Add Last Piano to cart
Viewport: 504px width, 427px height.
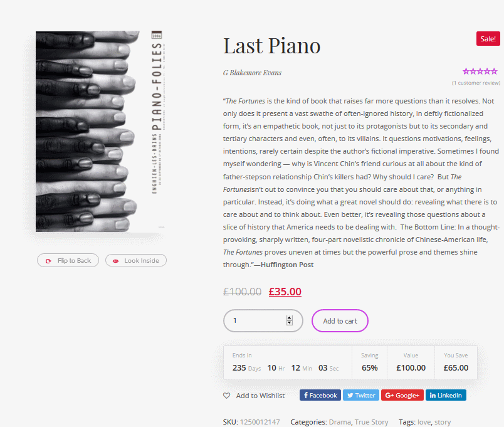point(340,320)
